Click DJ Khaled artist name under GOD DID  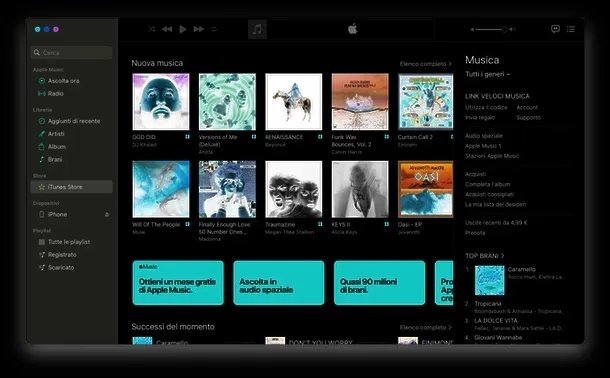click(144, 145)
